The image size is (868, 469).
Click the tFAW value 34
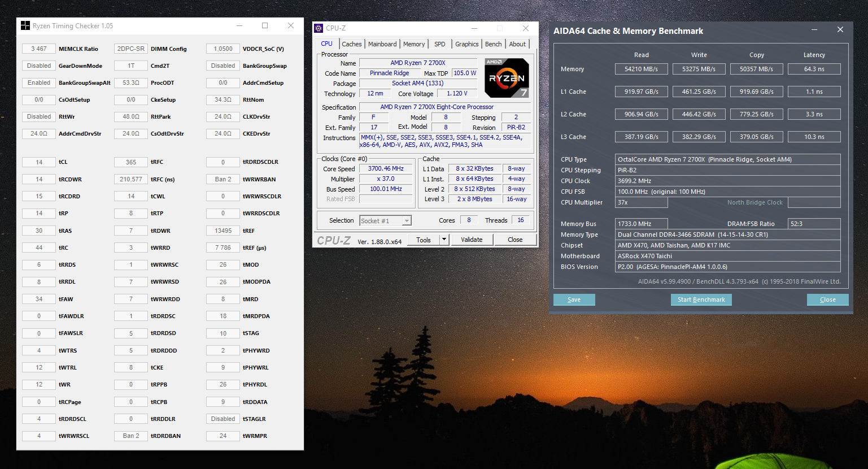click(x=39, y=299)
